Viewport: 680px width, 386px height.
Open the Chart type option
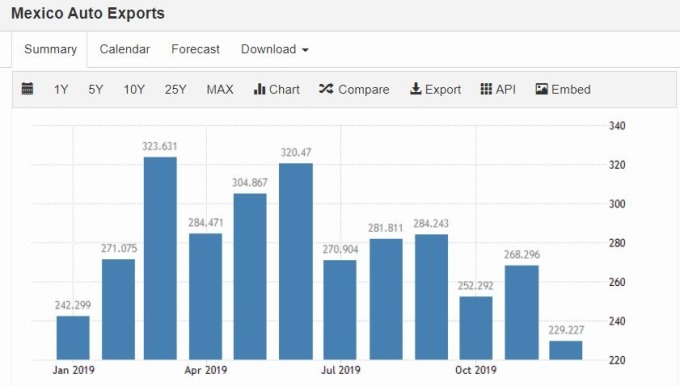click(277, 89)
